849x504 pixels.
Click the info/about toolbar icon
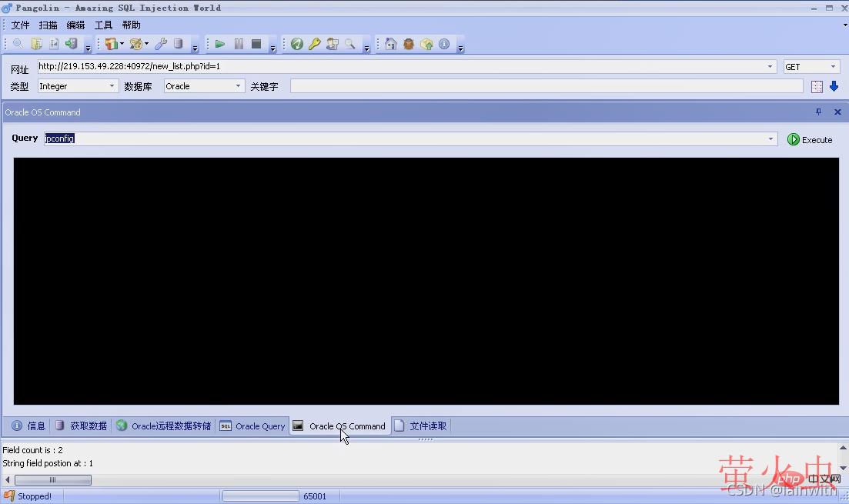pos(444,44)
